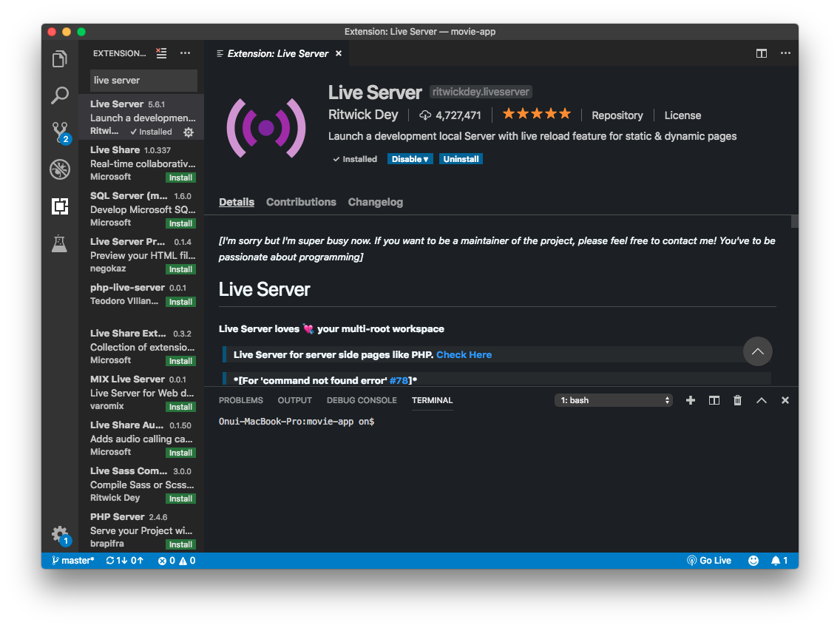Open the Manage gear in activity bar
Screen dimensions: 840x628
coord(60,534)
